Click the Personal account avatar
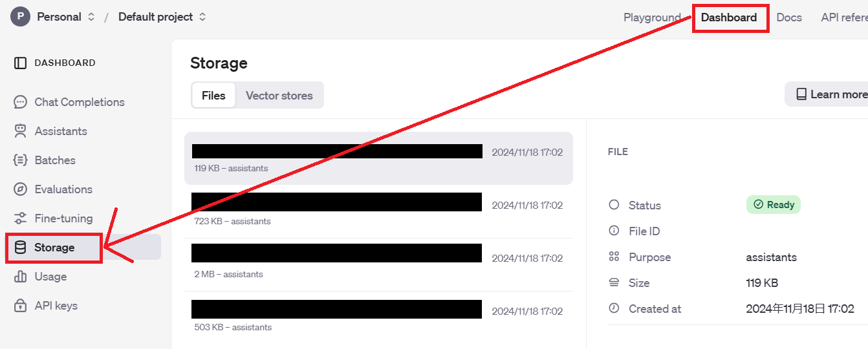868x349 pixels. pyautogui.click(x=21, y=17)
